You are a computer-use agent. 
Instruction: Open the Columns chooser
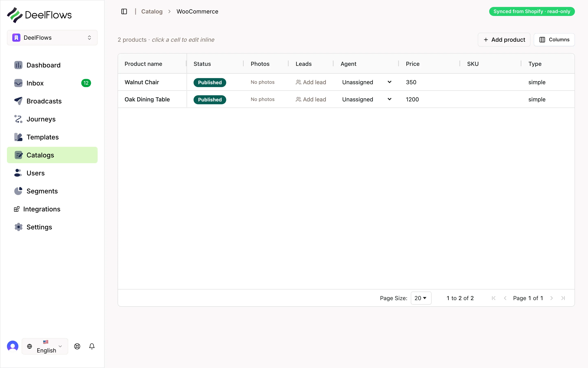[x=554, y=40]
